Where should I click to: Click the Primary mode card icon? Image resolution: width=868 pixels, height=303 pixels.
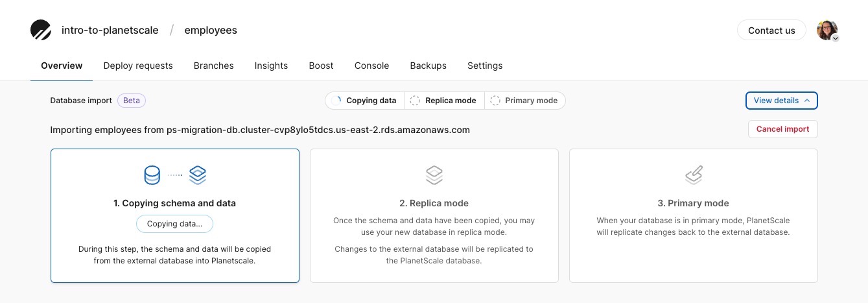click(x=694, y=175)
